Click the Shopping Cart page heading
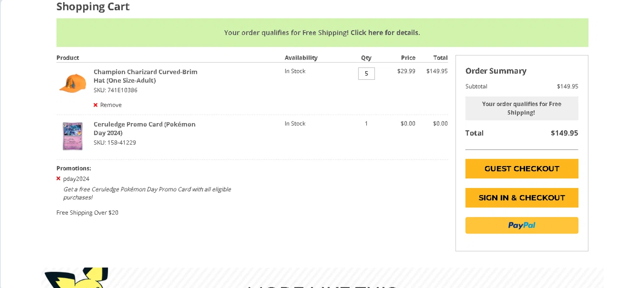Image resolution: width=644 pixels, height=288 pixels. click(x=93, y=6)
